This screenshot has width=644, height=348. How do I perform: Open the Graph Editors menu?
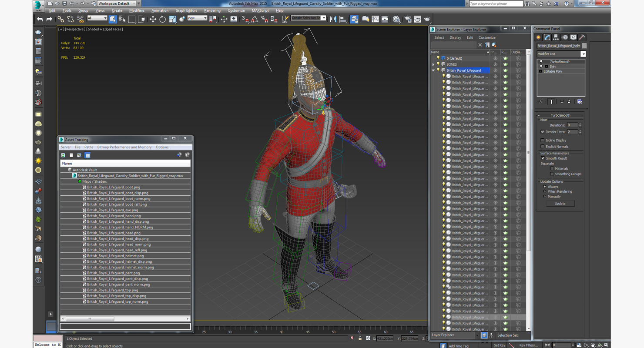(186, 10)
